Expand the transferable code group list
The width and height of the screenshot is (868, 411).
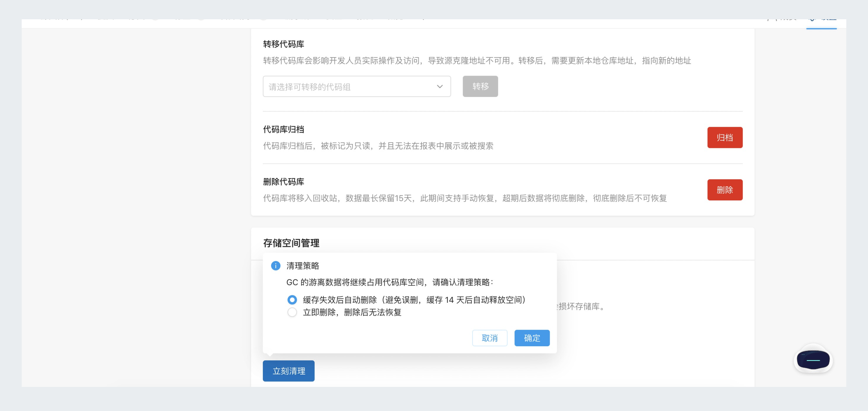357,86
